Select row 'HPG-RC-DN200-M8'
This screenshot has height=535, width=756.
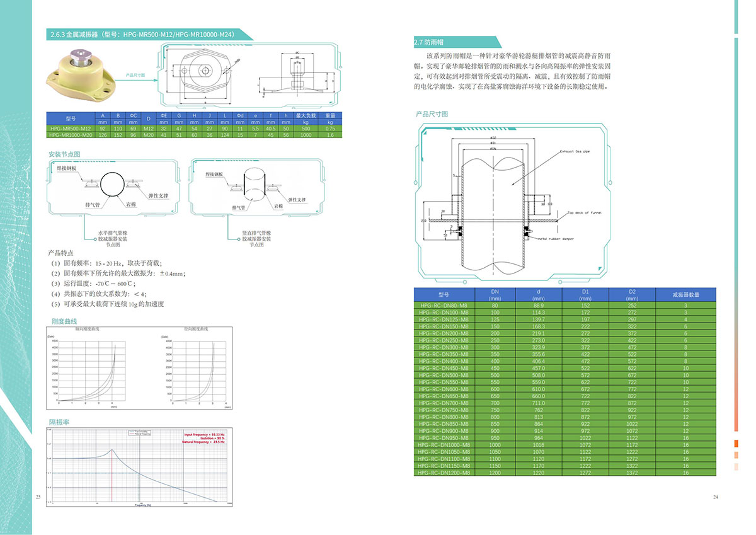tap(565, 333)
